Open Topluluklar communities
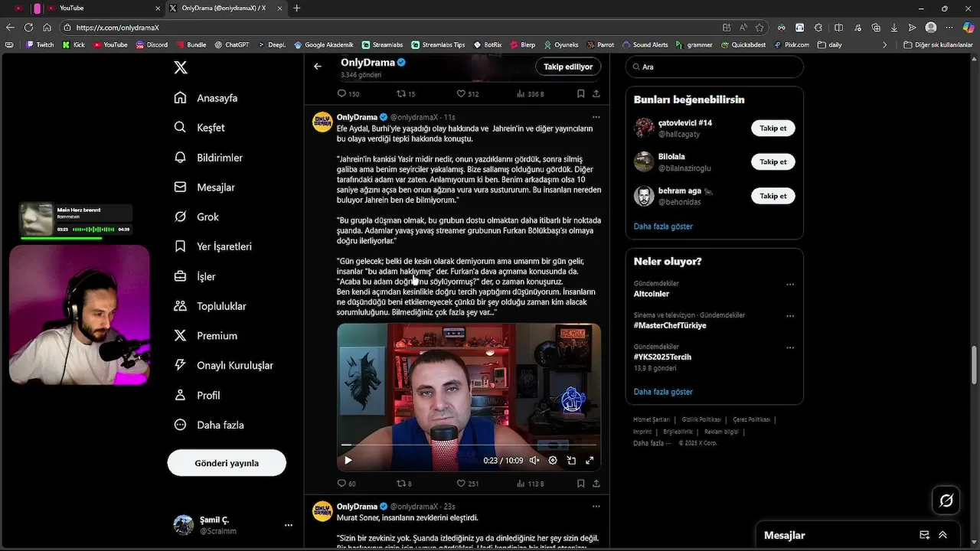 point(210,306)
